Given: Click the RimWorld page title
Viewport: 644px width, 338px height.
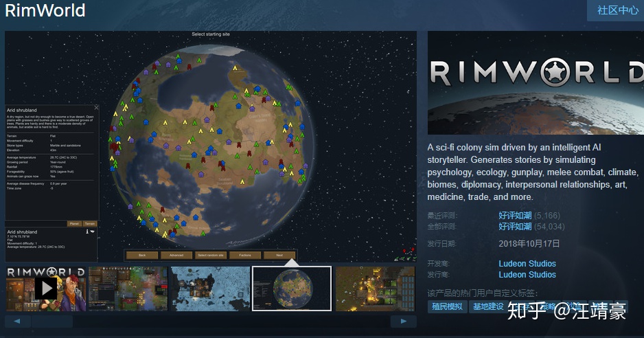Looking at the screenshot, I should click(45, 10).
